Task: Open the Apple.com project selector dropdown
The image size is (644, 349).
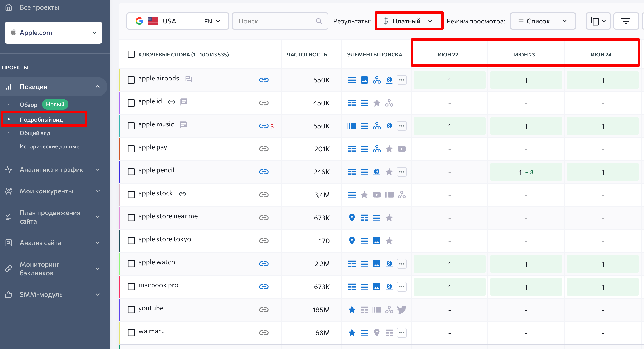Action: click(x=53, y=33)
